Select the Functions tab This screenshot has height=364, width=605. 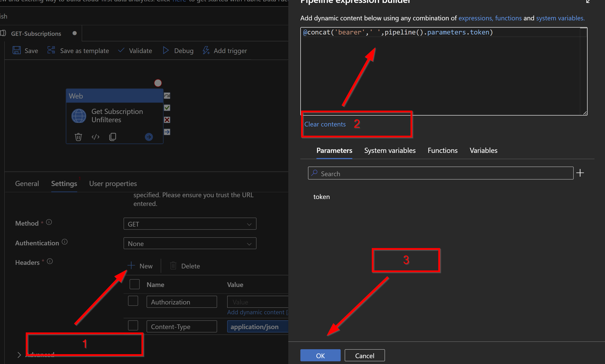tap(443, 150)
